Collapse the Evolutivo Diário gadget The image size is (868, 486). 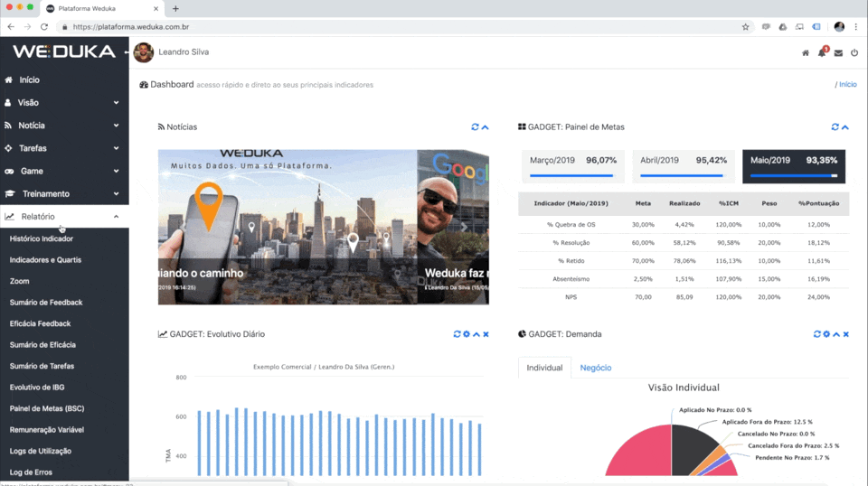pos(476,334)
